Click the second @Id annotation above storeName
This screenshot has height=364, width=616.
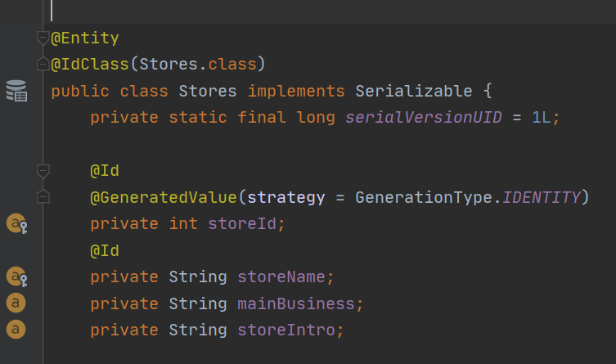point(105,250)
